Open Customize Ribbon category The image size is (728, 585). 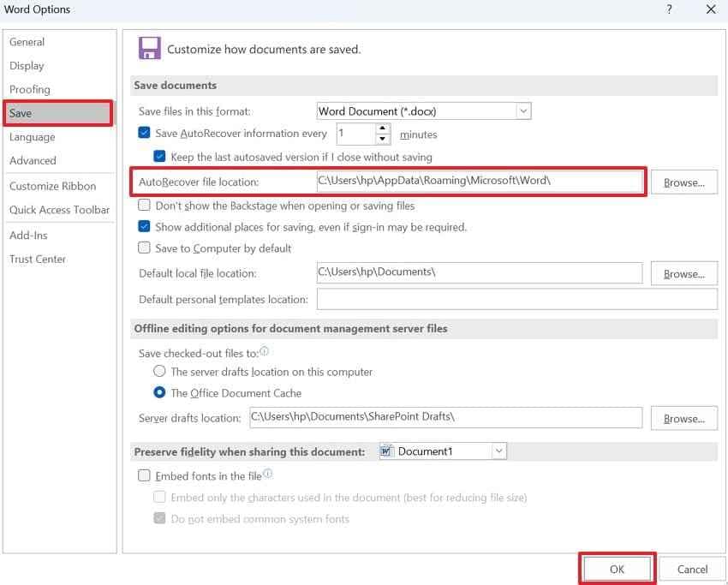52,186
